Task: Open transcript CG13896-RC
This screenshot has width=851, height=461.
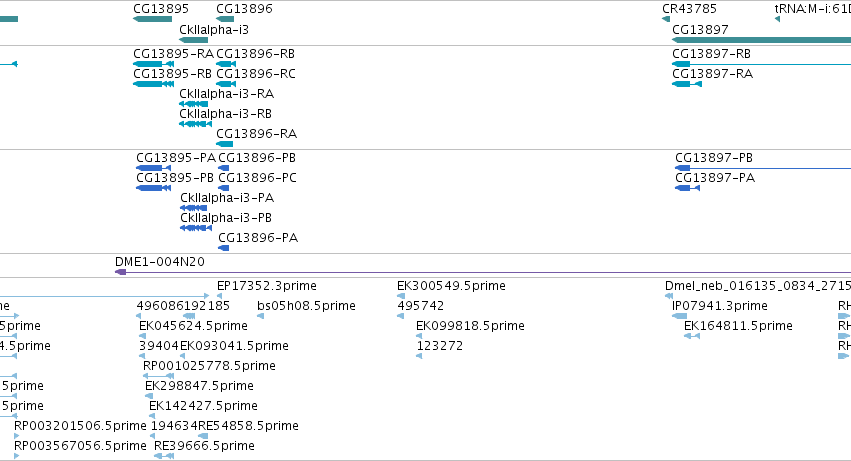Action: (256, 74)
